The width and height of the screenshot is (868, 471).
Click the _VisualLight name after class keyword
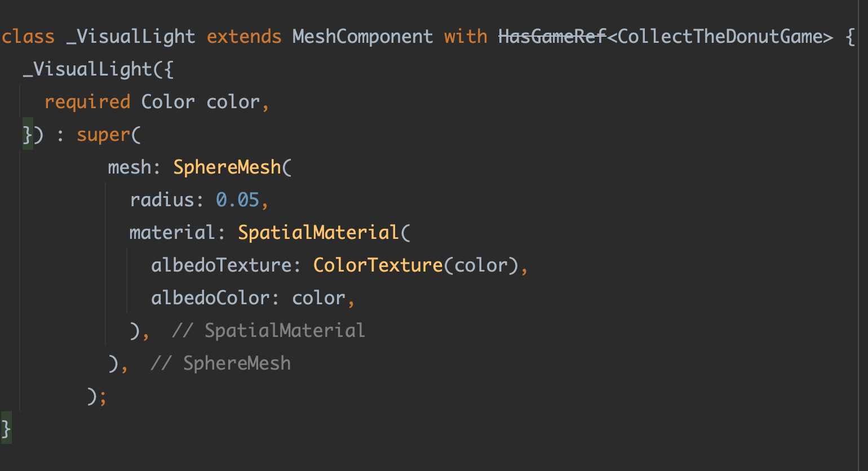[131, 37]
